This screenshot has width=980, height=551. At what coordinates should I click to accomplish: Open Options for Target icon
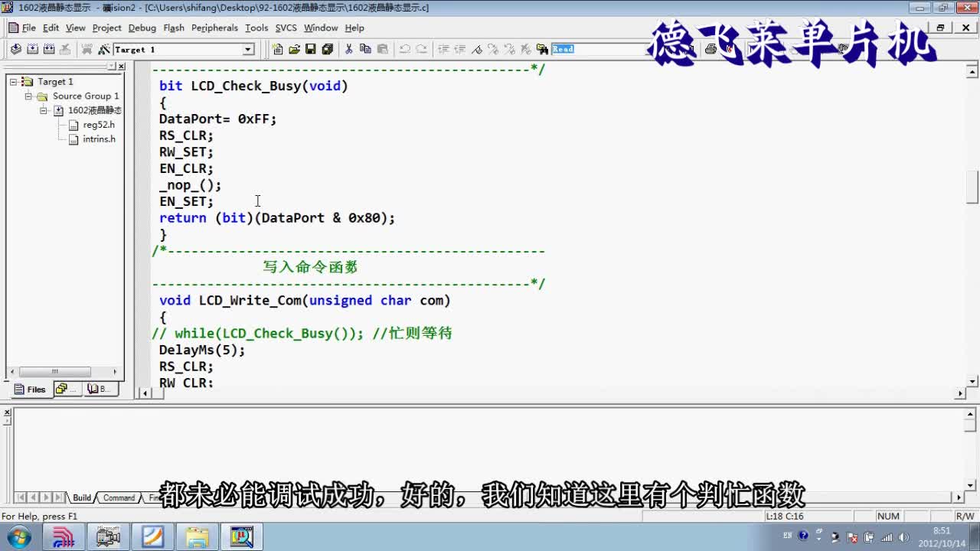tap(104, 49)
